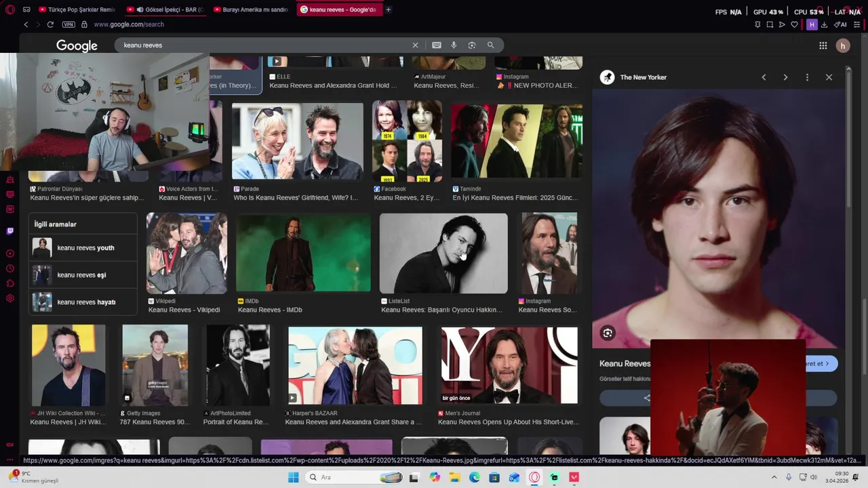Switch to Burayı Amerika mı sandın tab
Viewport: 868px width, 488px height.
pyautogui.click(x=252, y=9)
